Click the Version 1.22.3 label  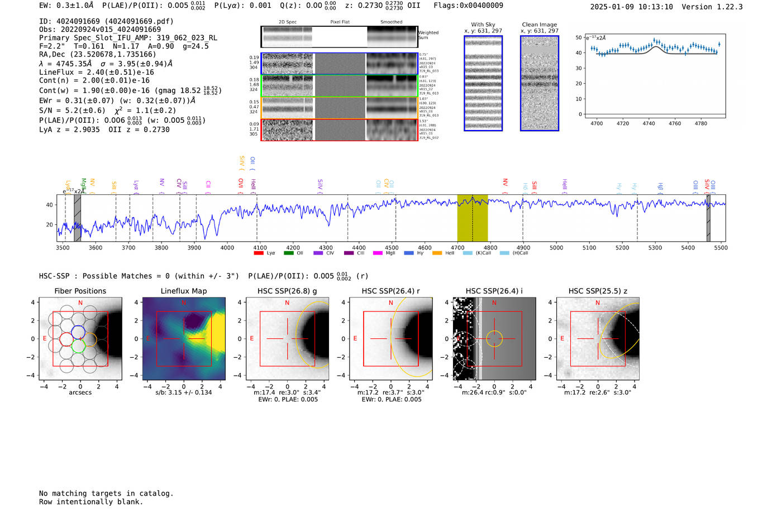pyautogui.click(x=712, y=7)
